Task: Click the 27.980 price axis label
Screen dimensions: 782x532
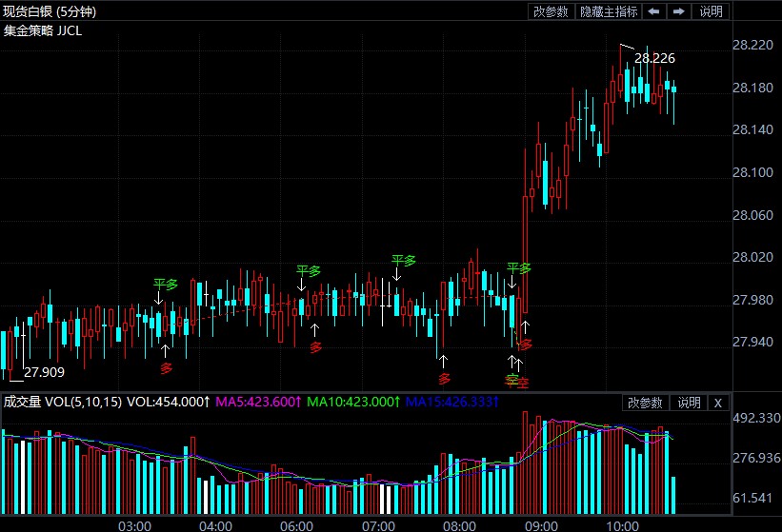Action: 752,300
